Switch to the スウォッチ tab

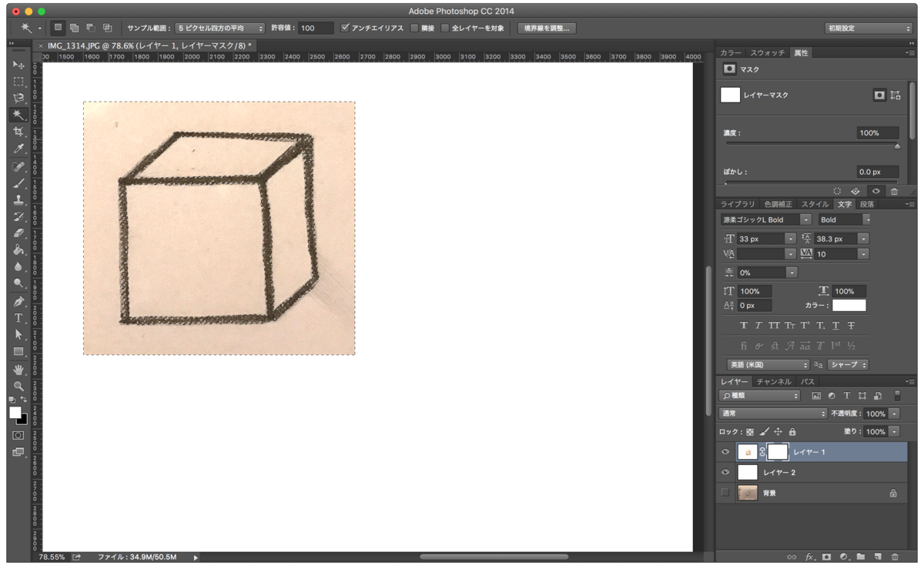(x=768, y=52)
